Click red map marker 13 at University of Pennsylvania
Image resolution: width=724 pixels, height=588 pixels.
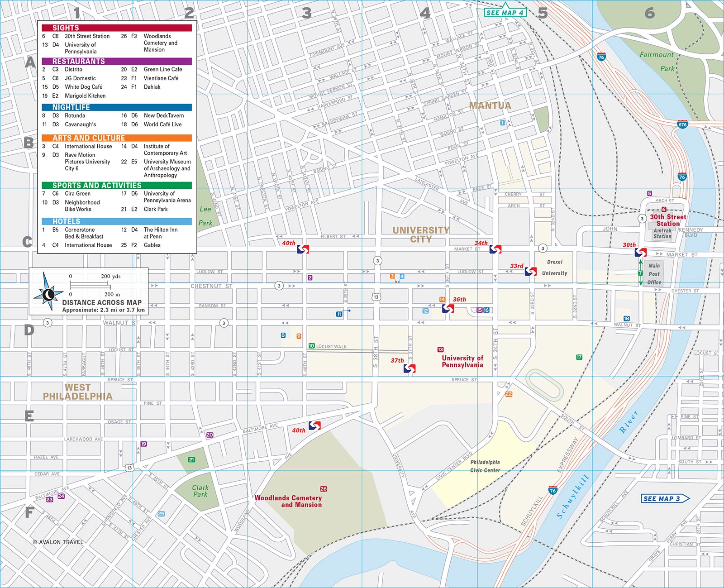tap(440, 349)
